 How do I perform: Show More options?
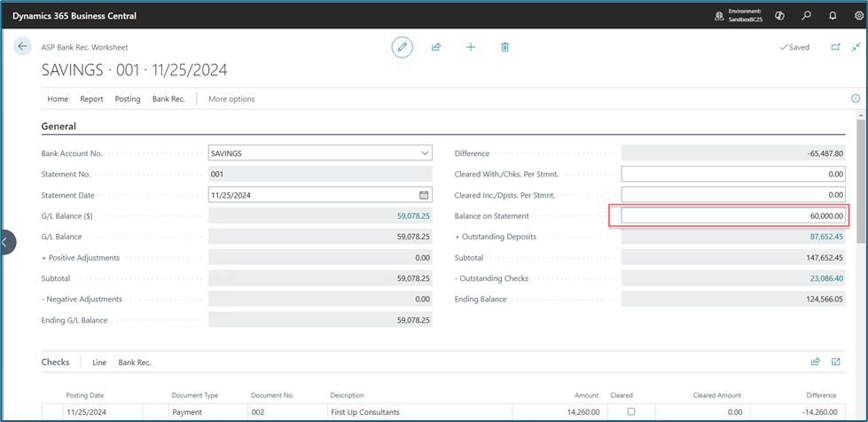pyautogui.click(x=231, y=98)
